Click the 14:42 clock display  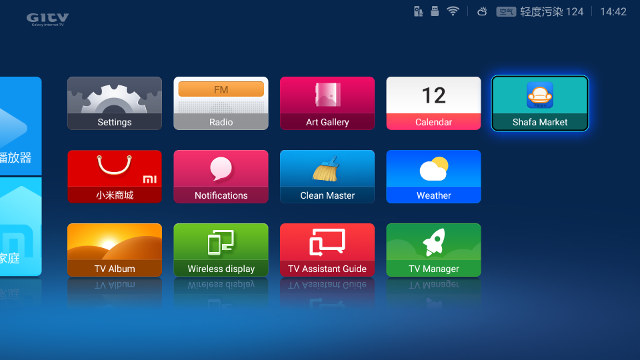click(x=613, y=12)
